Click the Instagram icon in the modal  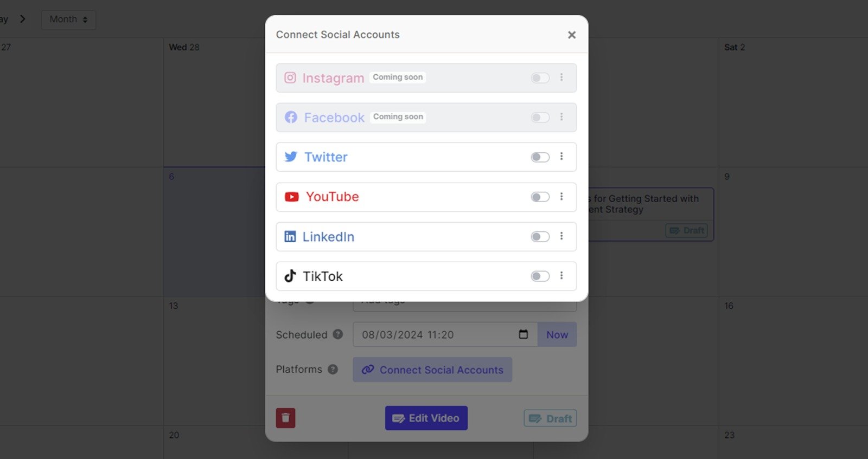(x=291, y=77)
